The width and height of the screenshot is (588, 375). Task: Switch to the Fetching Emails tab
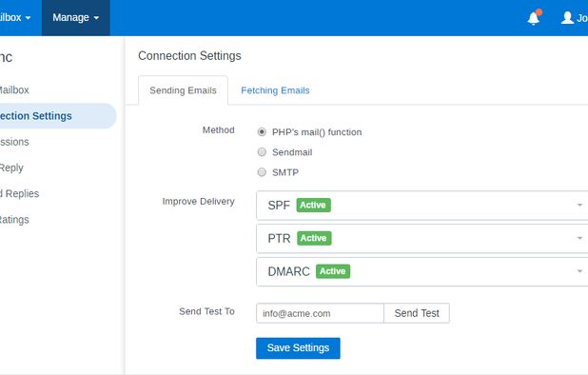click(x=275, y=90)
